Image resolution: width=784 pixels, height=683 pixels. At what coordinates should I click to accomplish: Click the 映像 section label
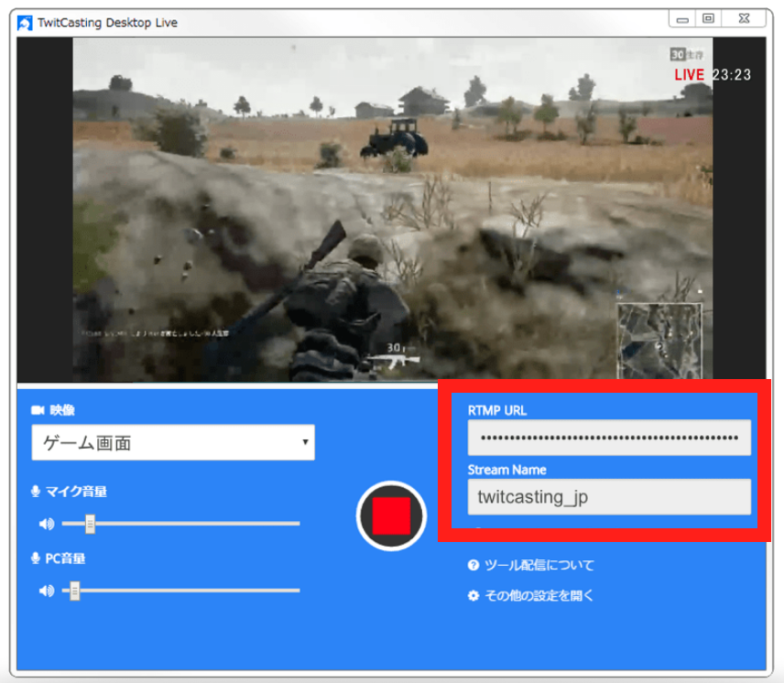[62, 410]
